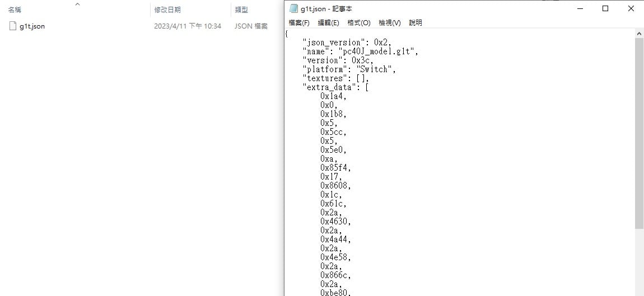Click the sort arrow above 名稱 column
The image size is (644, 296).
pyautogui.click(x=78, y=4)
